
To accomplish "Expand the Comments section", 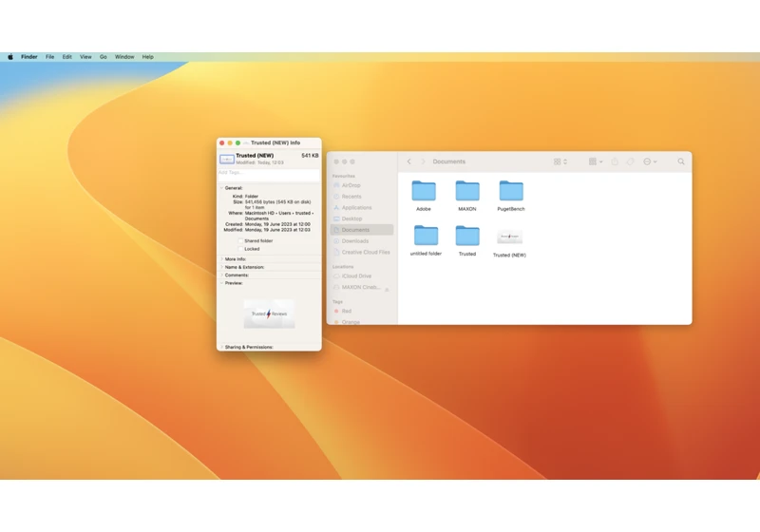I will (x=221, y=275).
